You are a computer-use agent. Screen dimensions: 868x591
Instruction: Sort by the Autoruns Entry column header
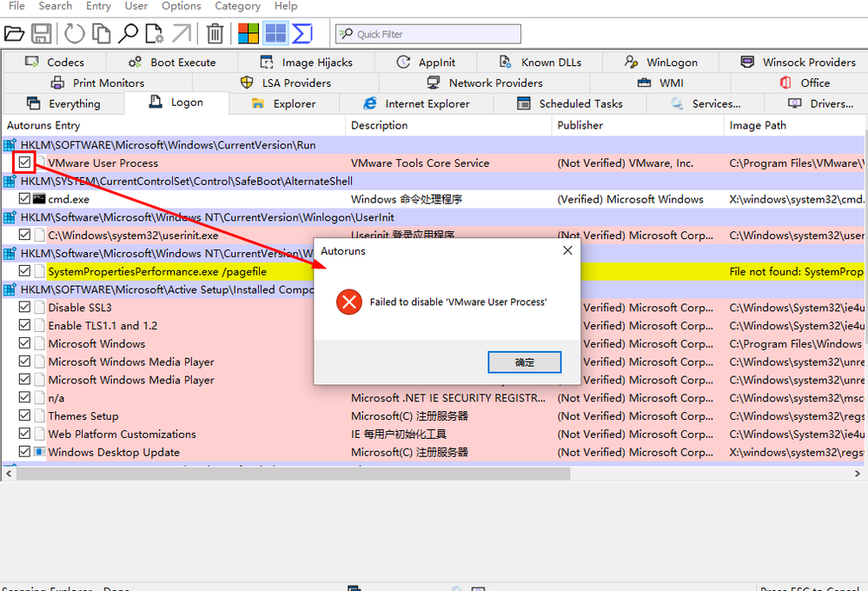click(x=174, y=125)
